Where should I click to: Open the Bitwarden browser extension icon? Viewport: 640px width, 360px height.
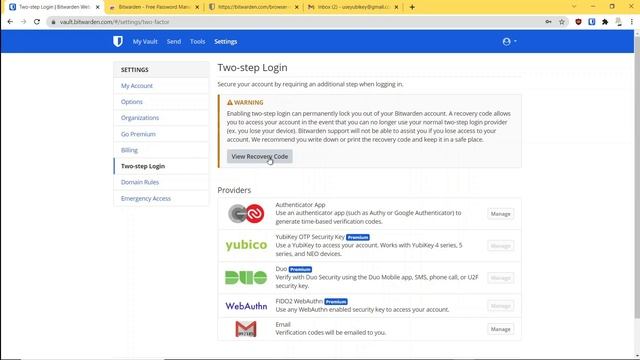tap(591, 22)
